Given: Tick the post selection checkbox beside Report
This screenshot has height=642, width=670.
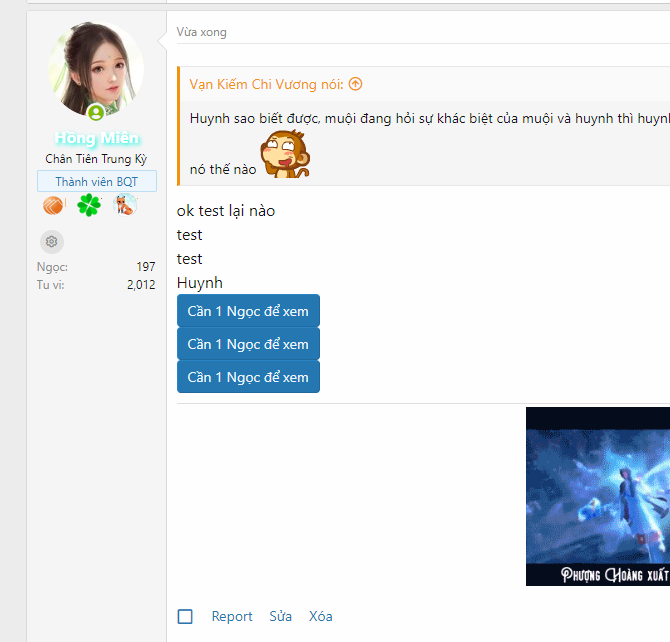Looking at the screenshot, I should [x=185, y=616].
